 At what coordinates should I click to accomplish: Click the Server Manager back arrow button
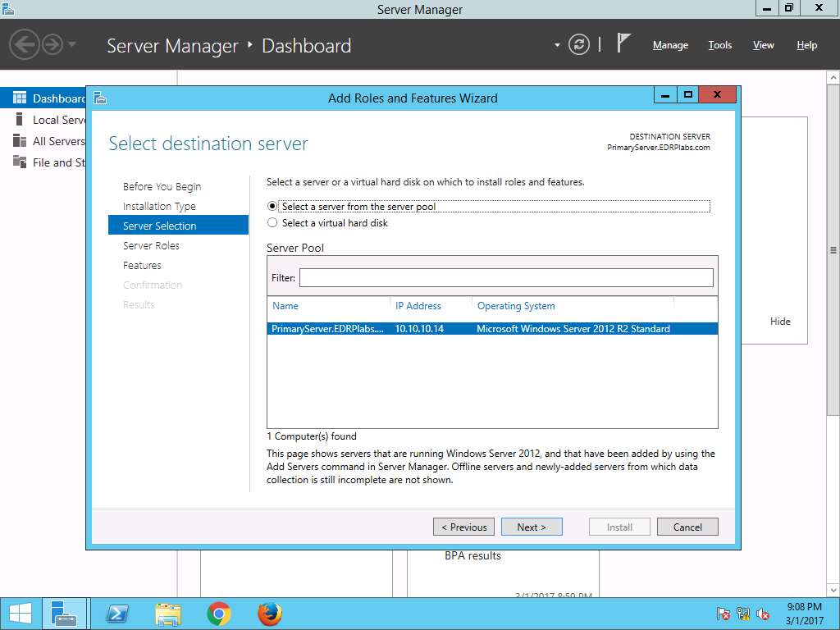pyautogui.click(x=25, y=45)
